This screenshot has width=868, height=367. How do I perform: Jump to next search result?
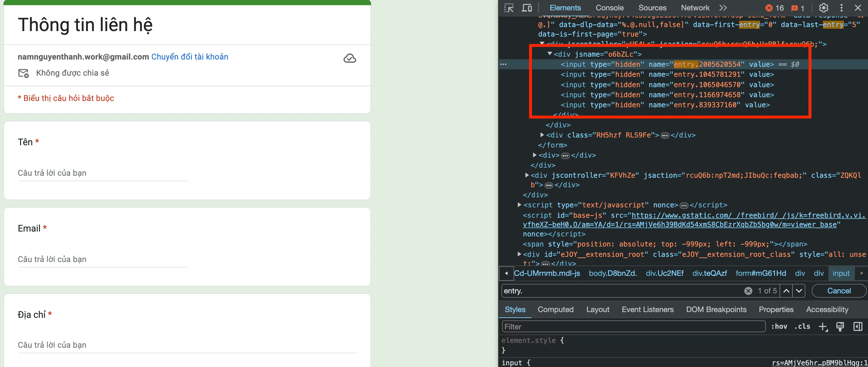(x=799, y=291)
